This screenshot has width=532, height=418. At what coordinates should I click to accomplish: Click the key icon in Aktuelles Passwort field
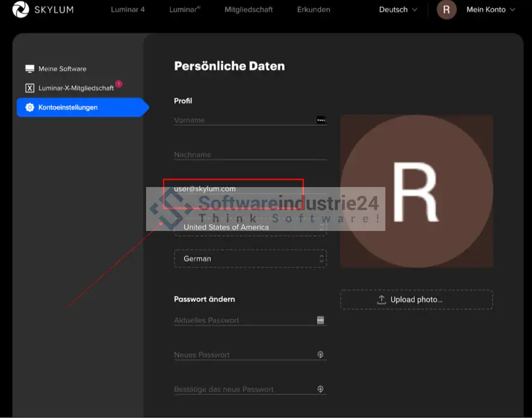321,320
